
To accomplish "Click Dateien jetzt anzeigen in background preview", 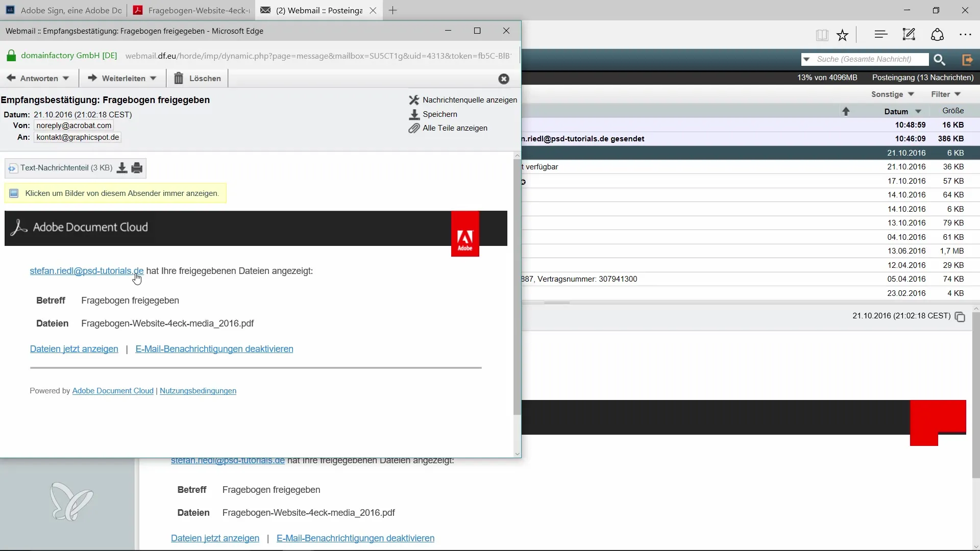I will [x=215, y=538].
